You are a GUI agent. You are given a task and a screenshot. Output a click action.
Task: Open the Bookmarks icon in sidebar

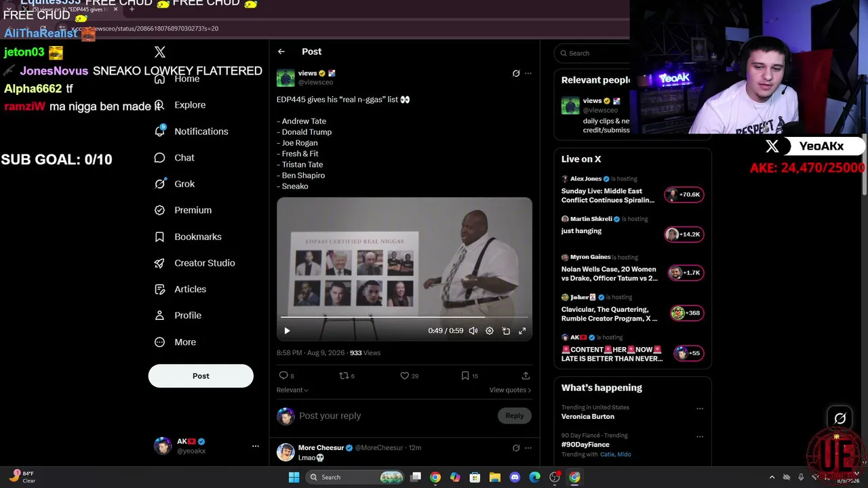[160, 237]
